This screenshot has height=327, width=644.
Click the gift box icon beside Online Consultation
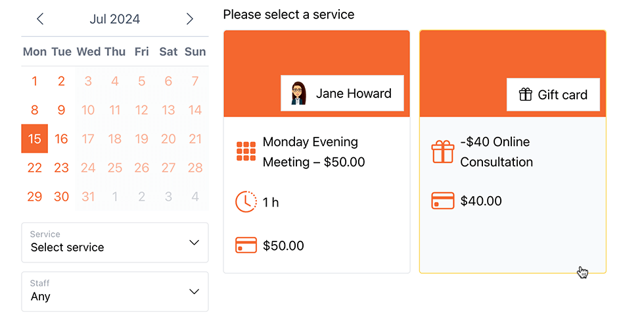point(443,151)
